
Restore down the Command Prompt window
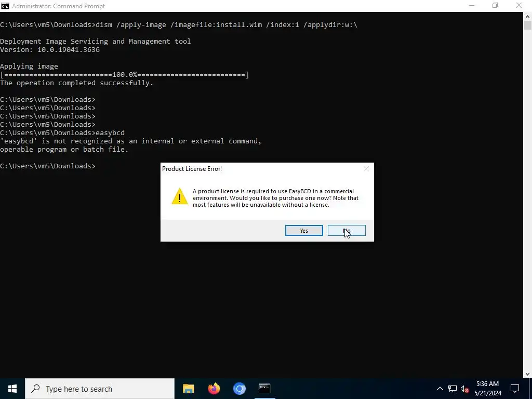pos(495,6)
